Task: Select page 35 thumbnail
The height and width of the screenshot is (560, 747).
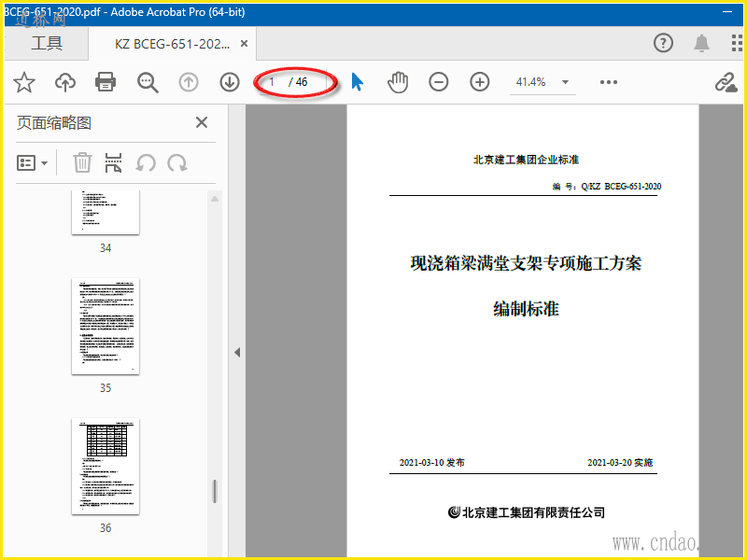Action: (106, 326)
